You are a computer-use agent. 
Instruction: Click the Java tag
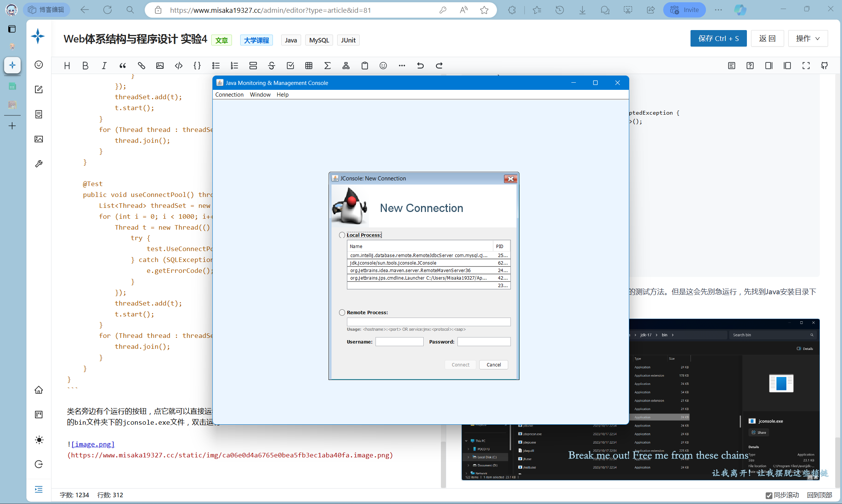click(x=291, y=40)
